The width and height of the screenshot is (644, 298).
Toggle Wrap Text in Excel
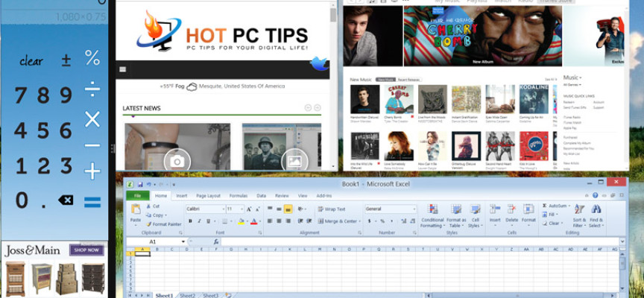pyautogui.click(x=332, y=209)
